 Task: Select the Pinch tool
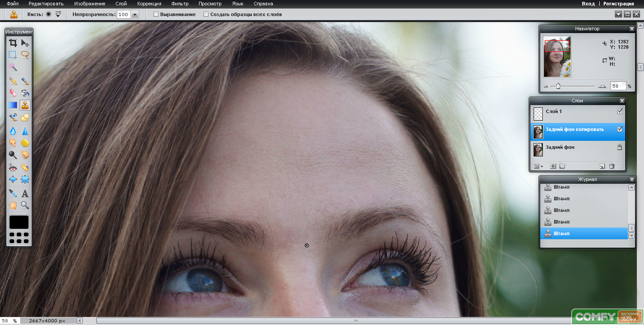pyautogui.click(x=25, y=180)
